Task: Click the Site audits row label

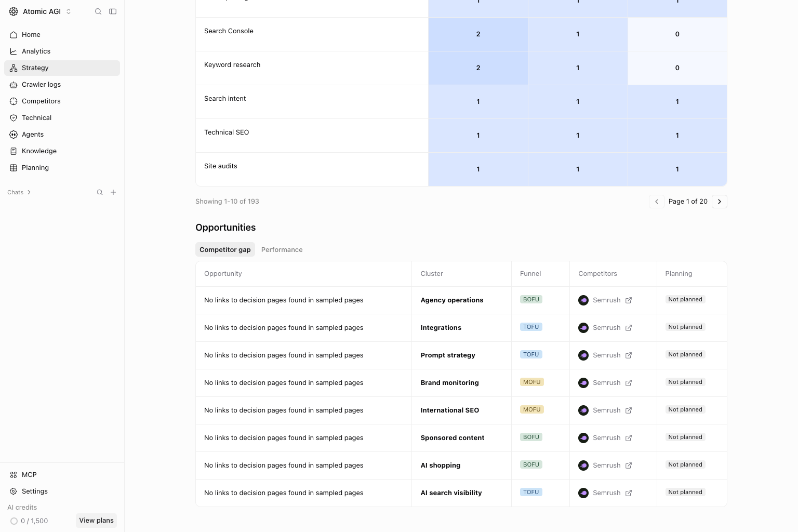Action: tap(221, 166)
